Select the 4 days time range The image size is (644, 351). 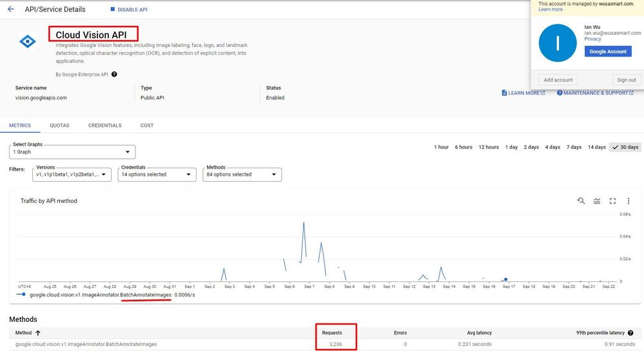(552, 147)
